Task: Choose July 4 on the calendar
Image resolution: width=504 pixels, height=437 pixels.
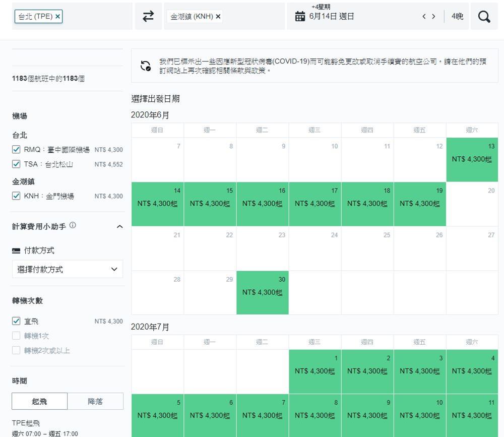Action: click(472, 371)
